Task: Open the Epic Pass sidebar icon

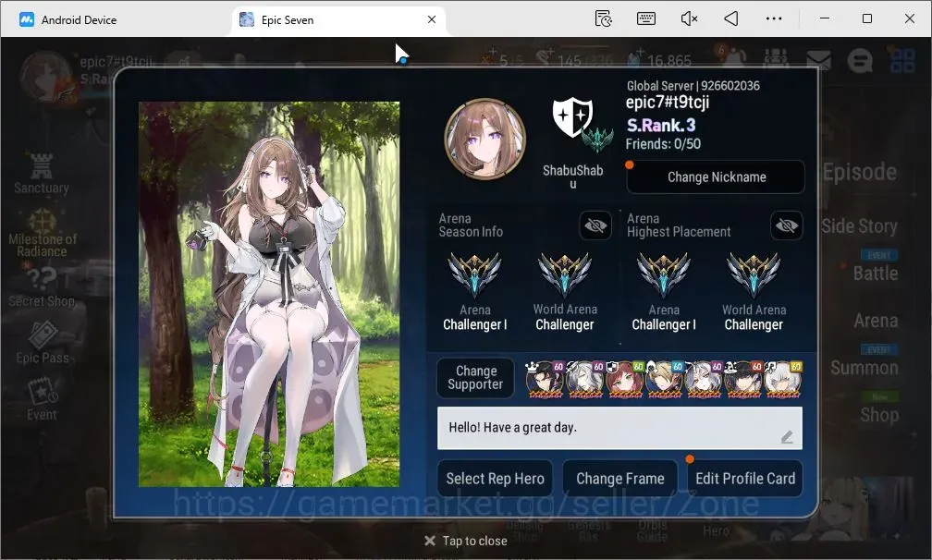Action: pos(43,343)
